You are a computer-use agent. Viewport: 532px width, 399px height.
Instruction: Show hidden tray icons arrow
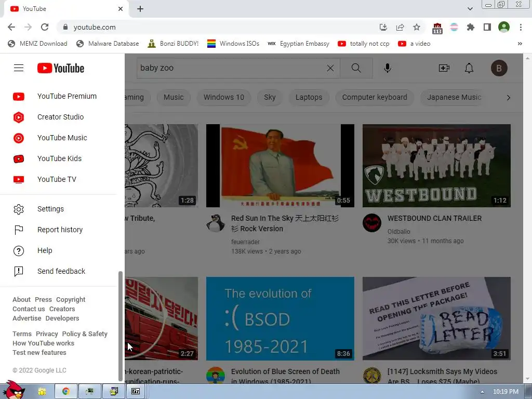coord(482,392)
